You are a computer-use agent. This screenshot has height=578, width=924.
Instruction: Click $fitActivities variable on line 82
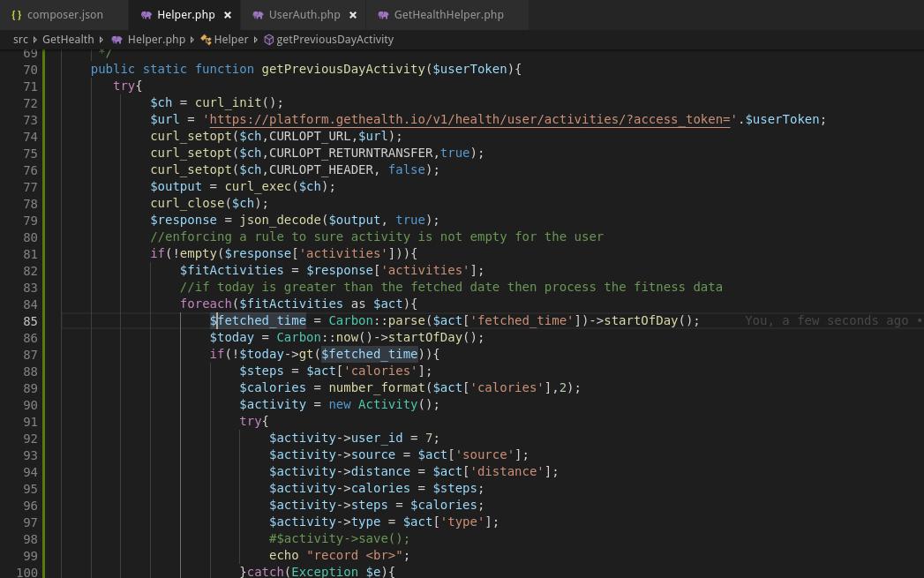[x=231, y=270]
